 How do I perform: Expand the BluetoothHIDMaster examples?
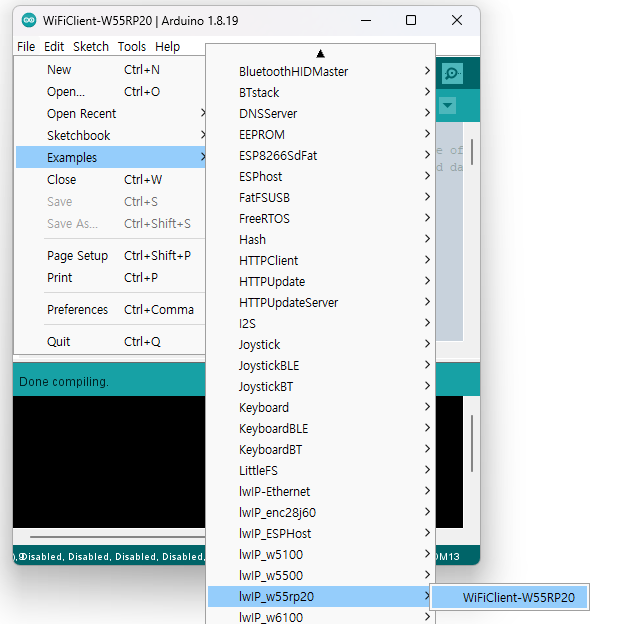(x=321, y=71)
